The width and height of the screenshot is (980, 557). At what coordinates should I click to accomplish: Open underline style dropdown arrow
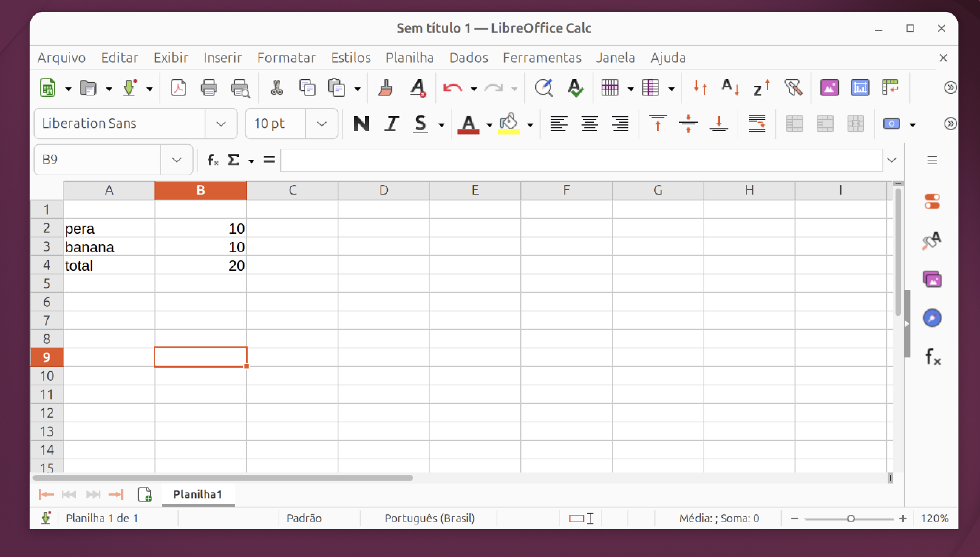click(x=442, y=125)
